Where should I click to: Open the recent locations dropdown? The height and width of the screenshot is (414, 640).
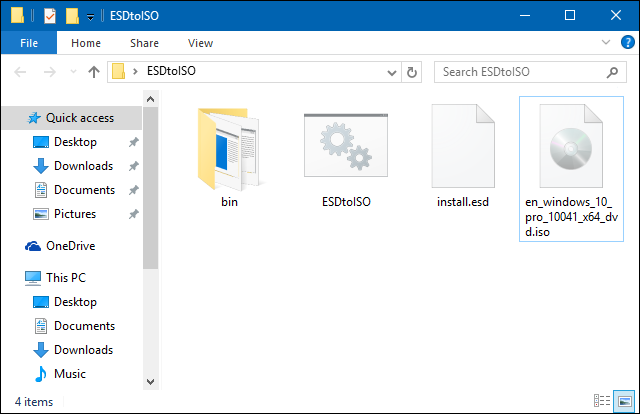coord(73,72)
